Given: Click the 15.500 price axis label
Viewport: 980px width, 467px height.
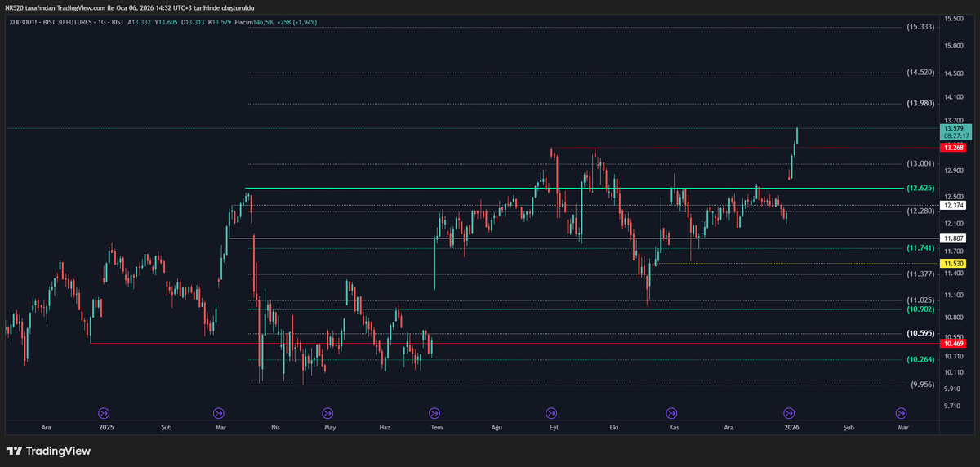Looking at the screenshot, I should [x=953, y=18].
